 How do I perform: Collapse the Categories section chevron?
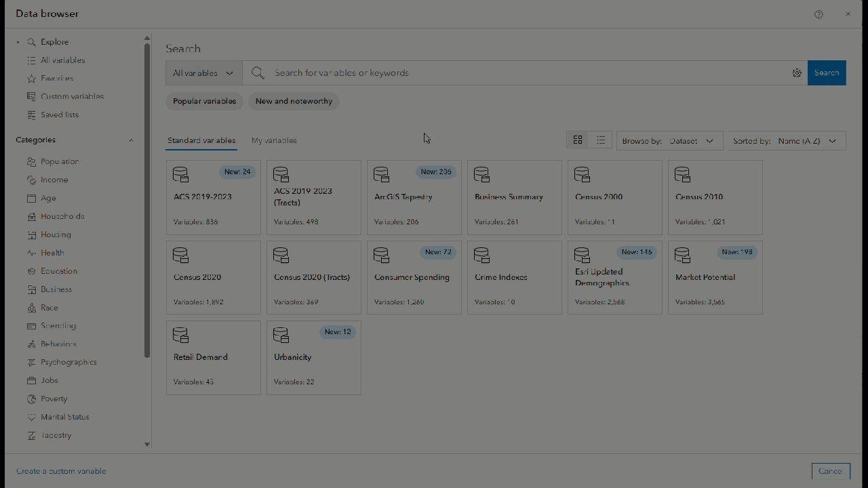click(x=131, y=140)
